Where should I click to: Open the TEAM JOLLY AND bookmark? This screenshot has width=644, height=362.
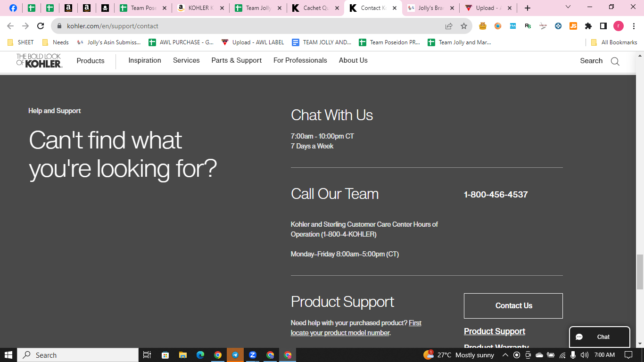[x=322, y=42]
